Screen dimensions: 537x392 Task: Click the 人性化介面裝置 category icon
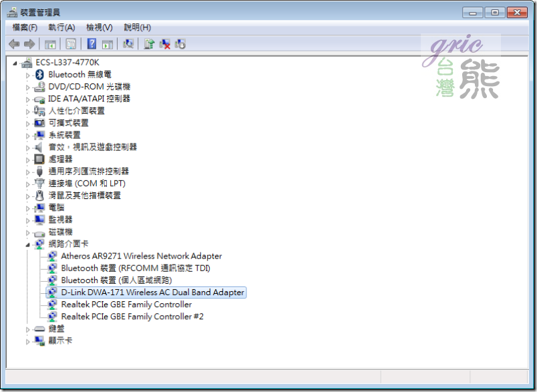pos(39,111)
